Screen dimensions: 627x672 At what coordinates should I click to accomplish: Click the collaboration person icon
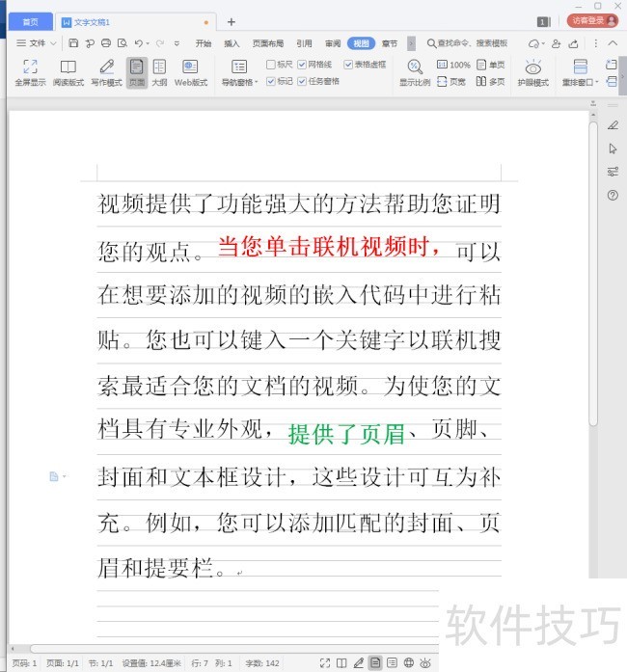[557, 43]
